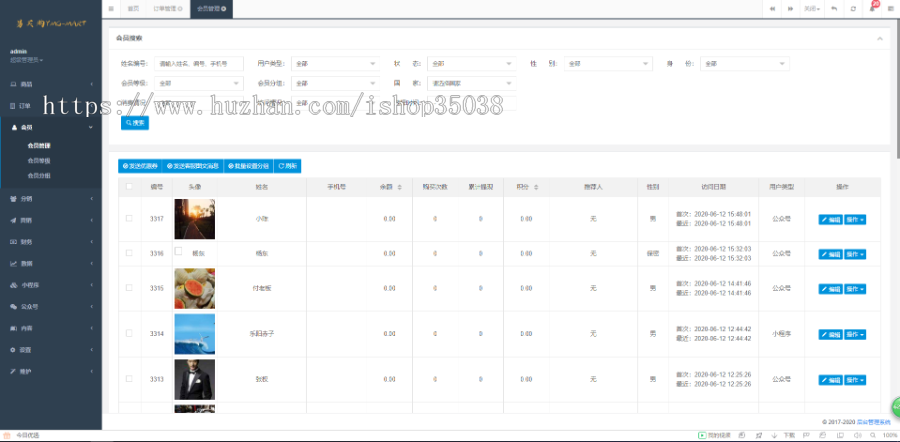
Task: Click the refresh icon in top toolbar
Action: [x=852, y=8]
